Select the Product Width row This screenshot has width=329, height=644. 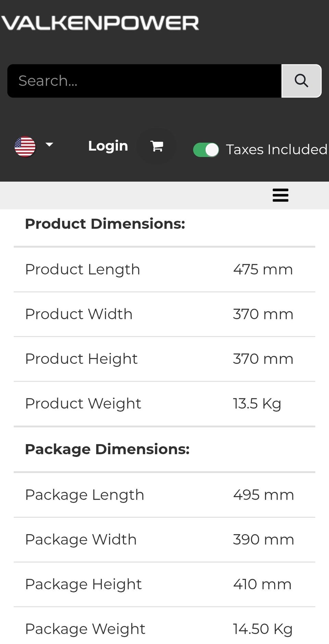click(164, 314)
